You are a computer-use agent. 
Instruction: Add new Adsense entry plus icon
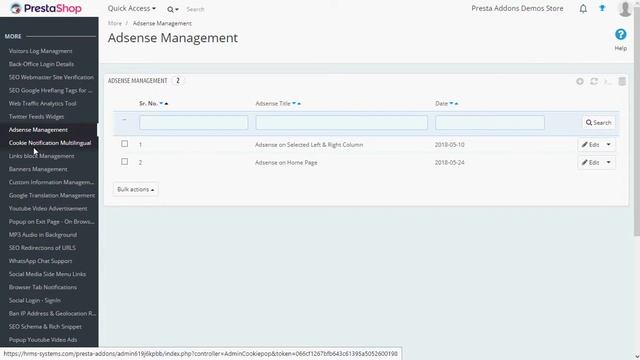(x=580, y=81)
